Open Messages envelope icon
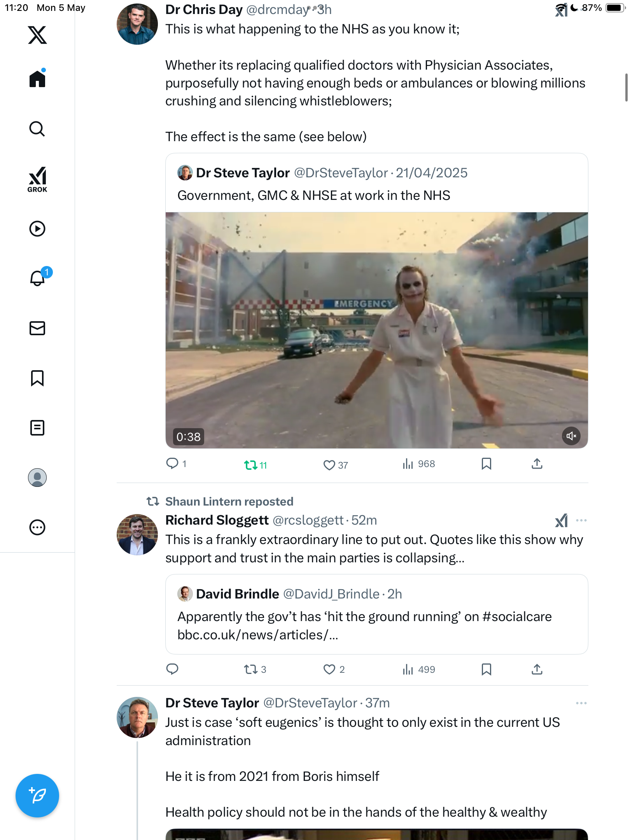 (37, 328)
